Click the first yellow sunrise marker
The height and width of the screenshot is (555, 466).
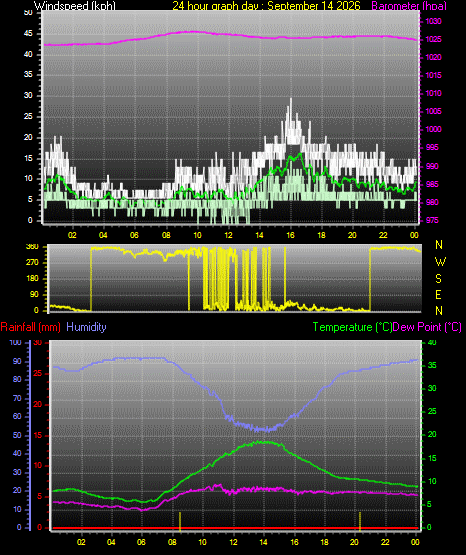click(180, 521)
